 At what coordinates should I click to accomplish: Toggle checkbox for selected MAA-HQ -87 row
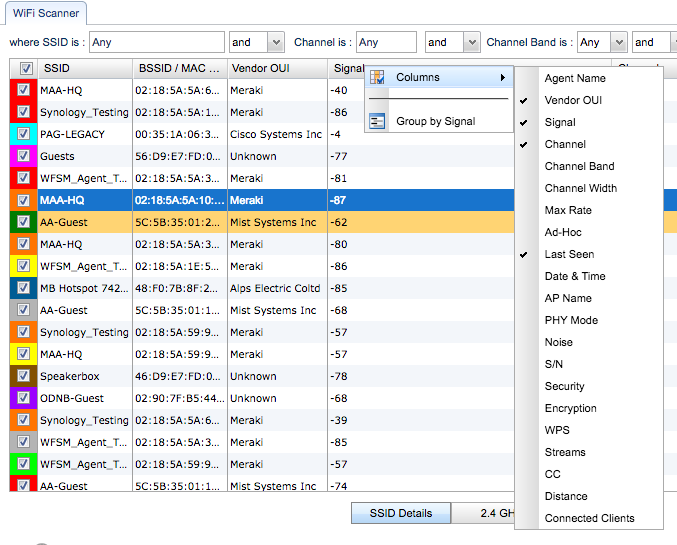(x=23, y=200)
